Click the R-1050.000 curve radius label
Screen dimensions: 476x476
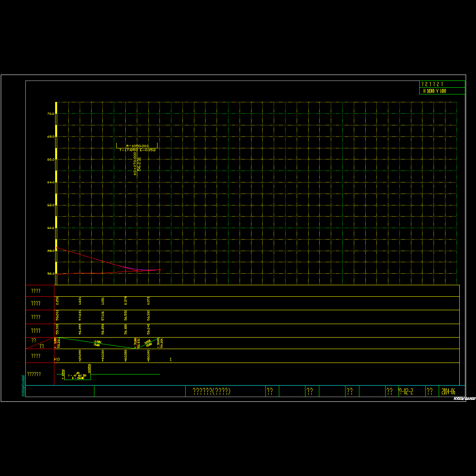(137, 146)
